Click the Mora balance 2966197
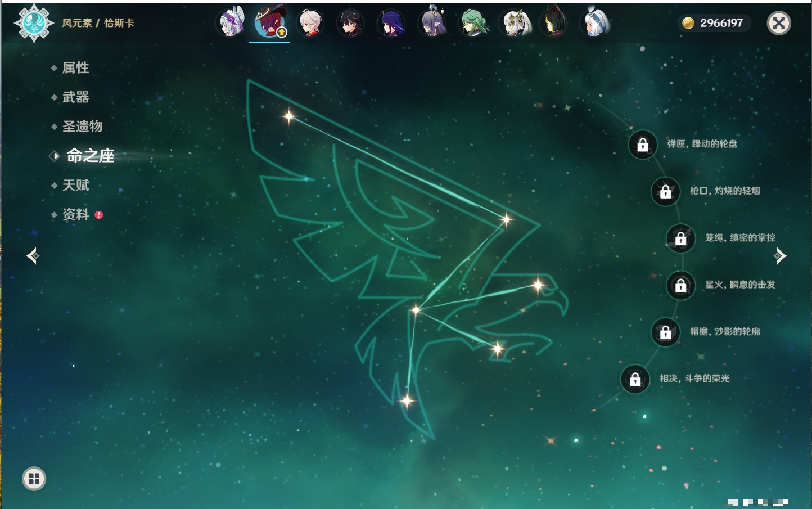Viewport: 812px width, 509px height. tap(721, 23)
